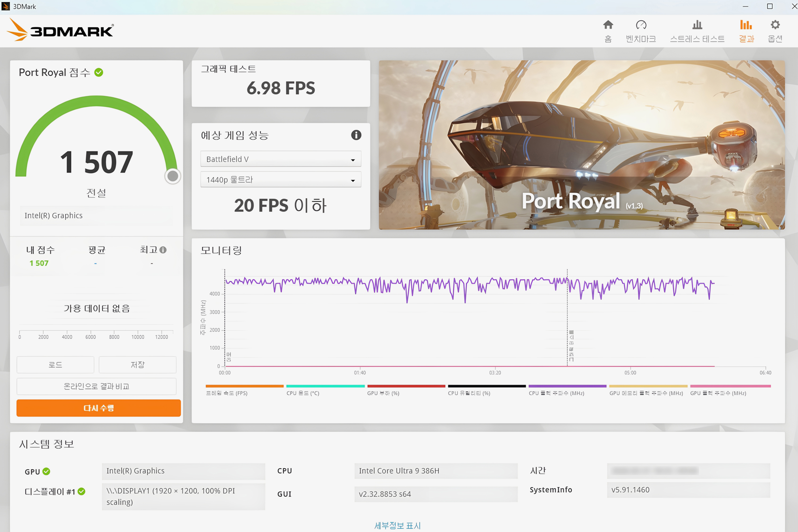Expand detailed info via 세부정보 표시 link
This screenshot has height=532, width=798.
point(397,525)
